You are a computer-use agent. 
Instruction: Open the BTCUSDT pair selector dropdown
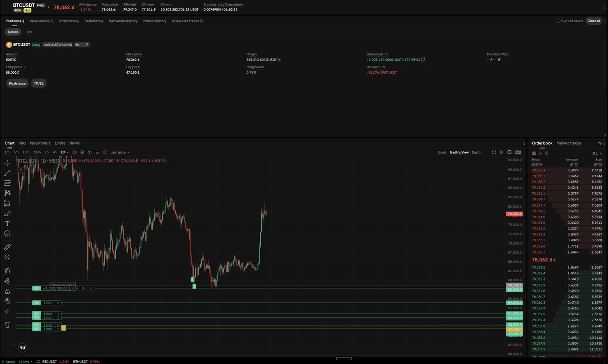[49, 7]
